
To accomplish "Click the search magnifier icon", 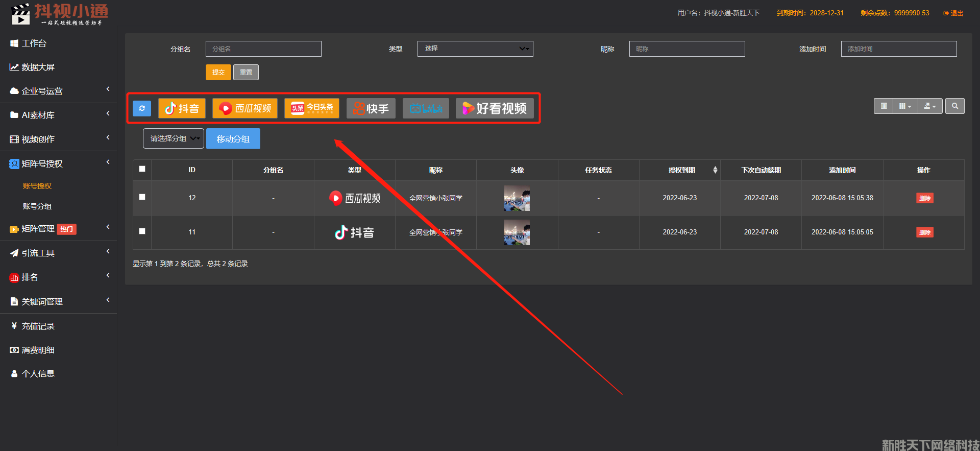I will [955, 106].
